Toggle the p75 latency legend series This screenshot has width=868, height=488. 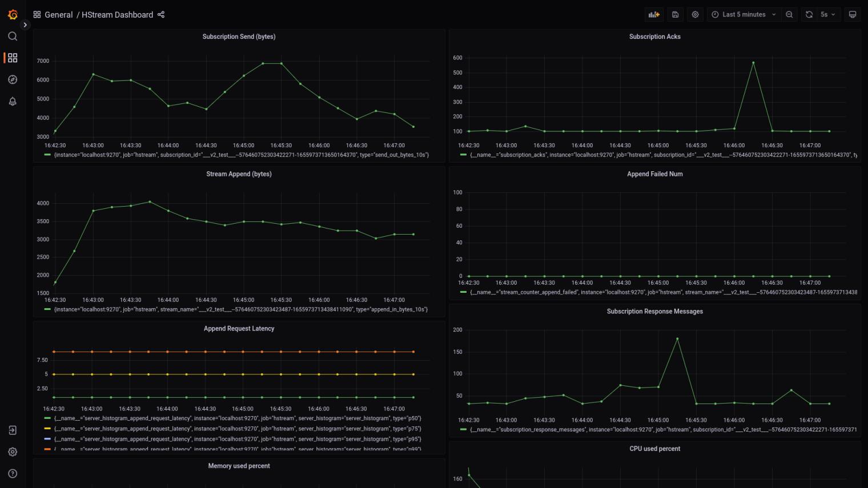coord(238,429)
